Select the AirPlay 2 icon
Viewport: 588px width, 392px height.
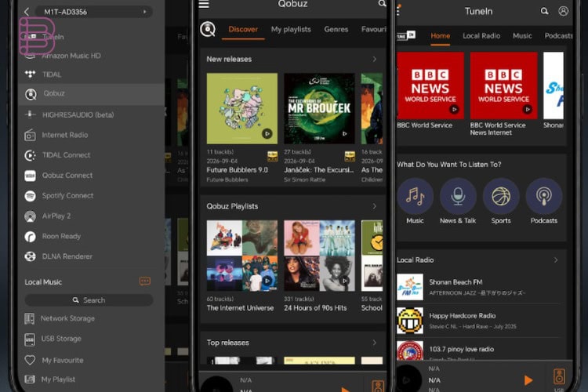pyautogui.click(x=30, y=216)
